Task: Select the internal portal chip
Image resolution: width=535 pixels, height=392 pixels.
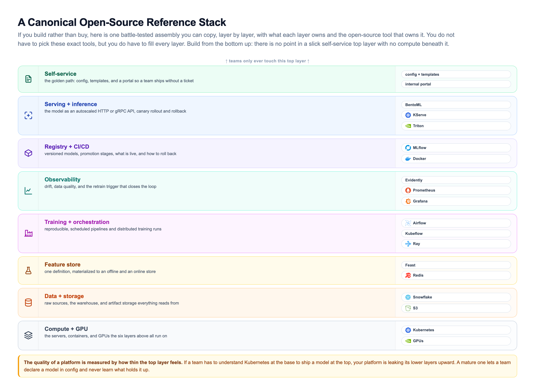Action: point(456,84)
